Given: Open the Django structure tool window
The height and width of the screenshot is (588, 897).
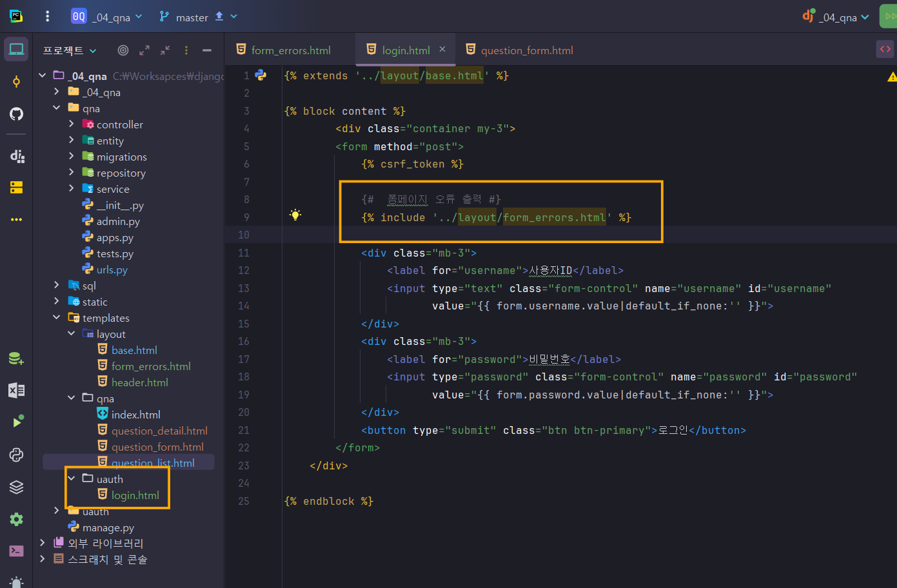Looking at the screenshot, I should (x=17, y=155).
